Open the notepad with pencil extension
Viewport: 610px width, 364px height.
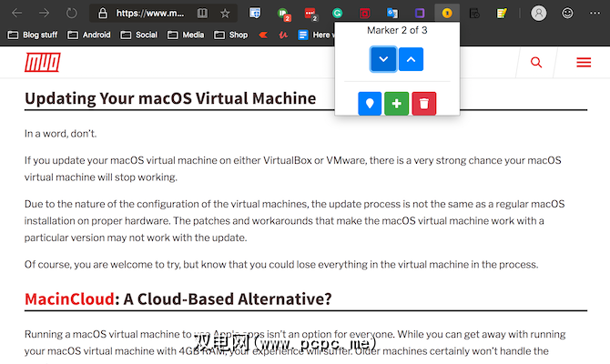coord(502,14)
